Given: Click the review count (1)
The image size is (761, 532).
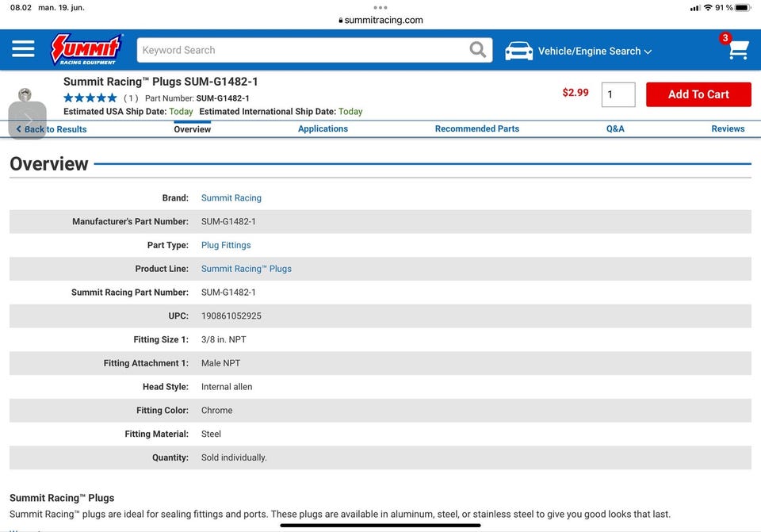Looking at the screenshot, I should 131,98.
